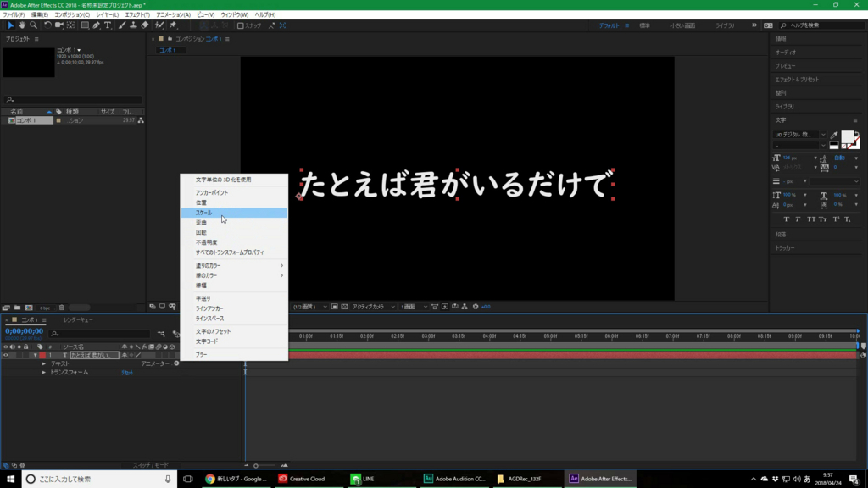This screenshot has width=868, height=488.
Task: Create new folder in Project panel
Action: [17, 308]
